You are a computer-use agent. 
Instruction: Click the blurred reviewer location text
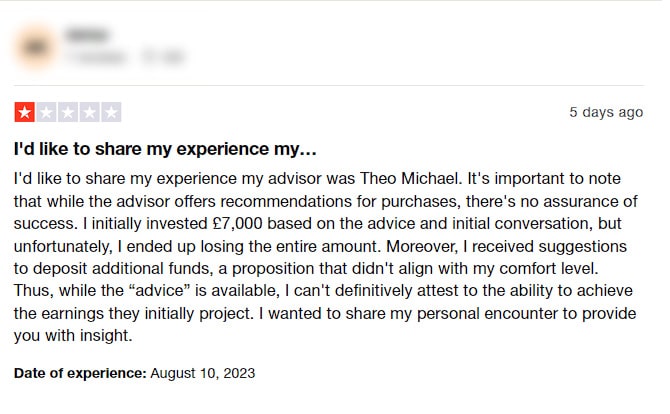(x=163, y=57)
